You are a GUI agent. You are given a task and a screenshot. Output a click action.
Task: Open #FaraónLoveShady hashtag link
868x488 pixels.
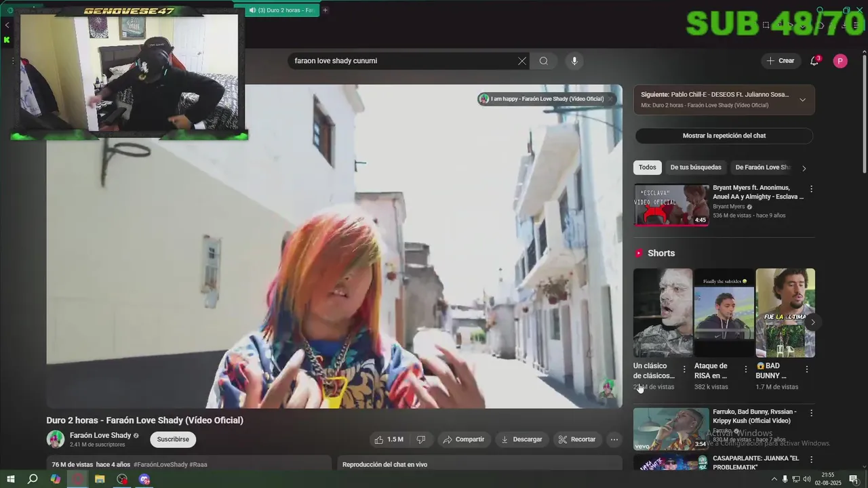(x=160, y=464)
